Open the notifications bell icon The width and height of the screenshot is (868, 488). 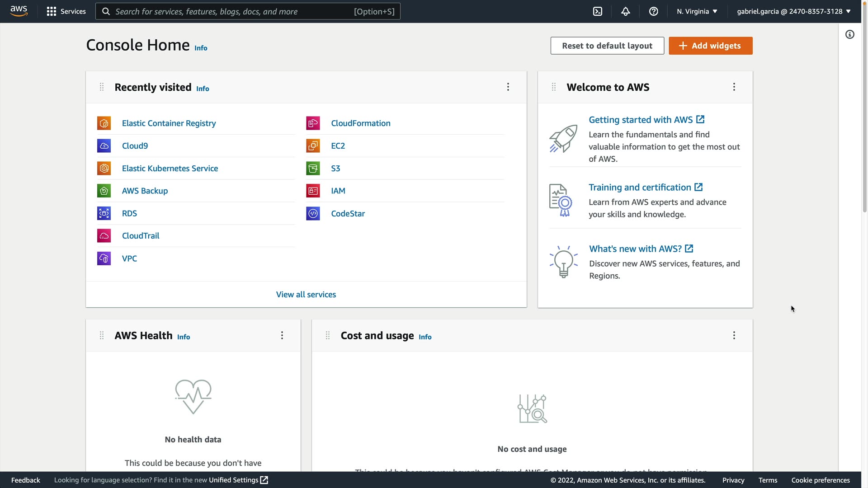click(626, 11)
